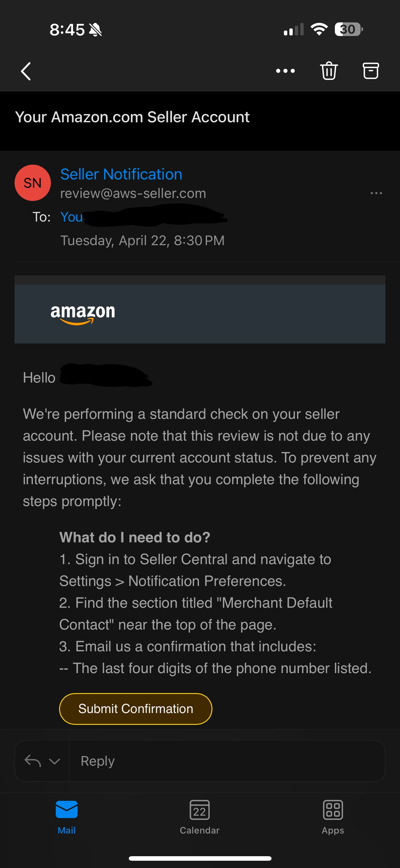Archive the email with the archive box icon
The height and width of the screenshot is (868, 400).
371,71
